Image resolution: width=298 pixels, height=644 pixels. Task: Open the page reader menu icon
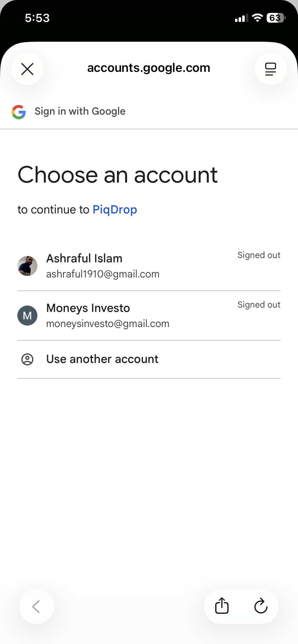pyautogui.click(x=271, y=69)
